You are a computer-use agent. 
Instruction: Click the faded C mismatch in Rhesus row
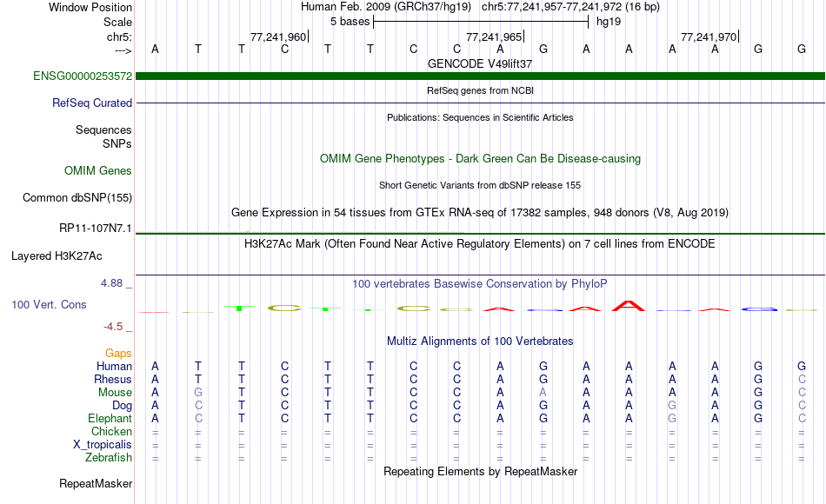pyautogui.click(x=802, y=379)
